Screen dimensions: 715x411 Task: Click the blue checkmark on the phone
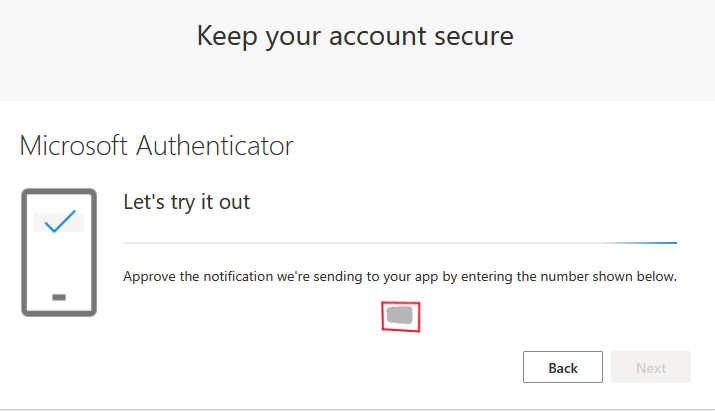coord(60,222)
